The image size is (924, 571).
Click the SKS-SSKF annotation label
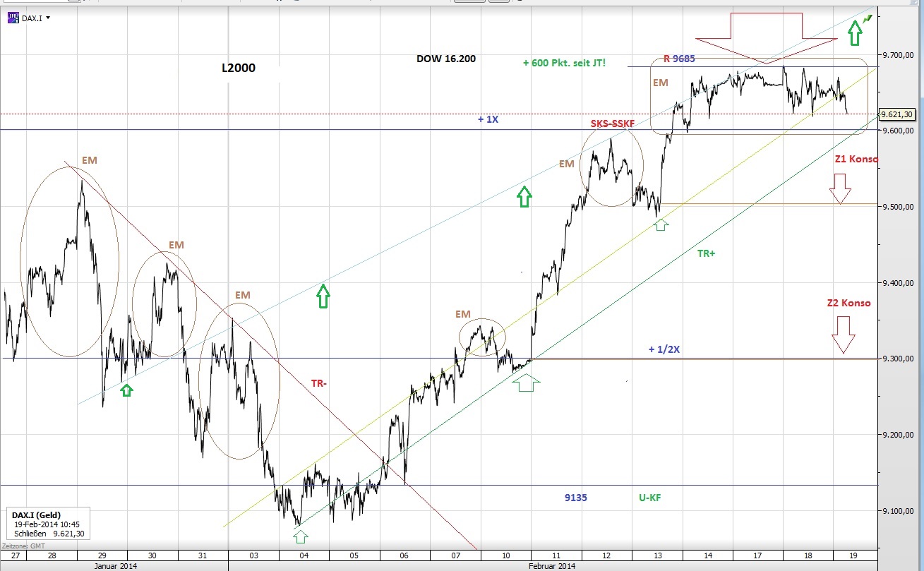(x=613, y=124)
